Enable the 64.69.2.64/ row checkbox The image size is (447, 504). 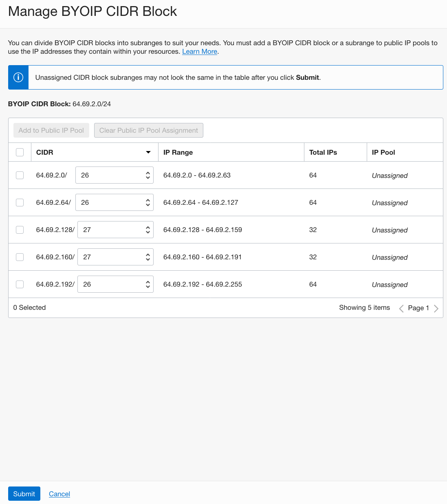20,202
